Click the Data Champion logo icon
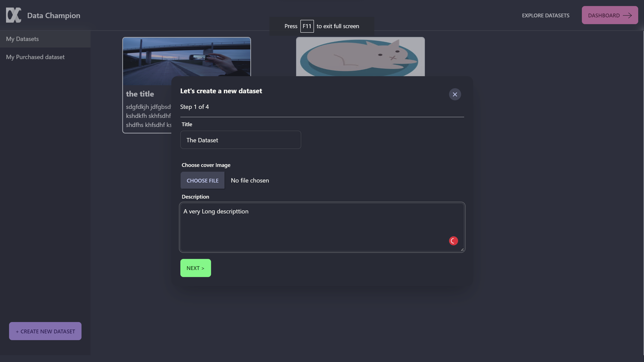 (14, 15)
